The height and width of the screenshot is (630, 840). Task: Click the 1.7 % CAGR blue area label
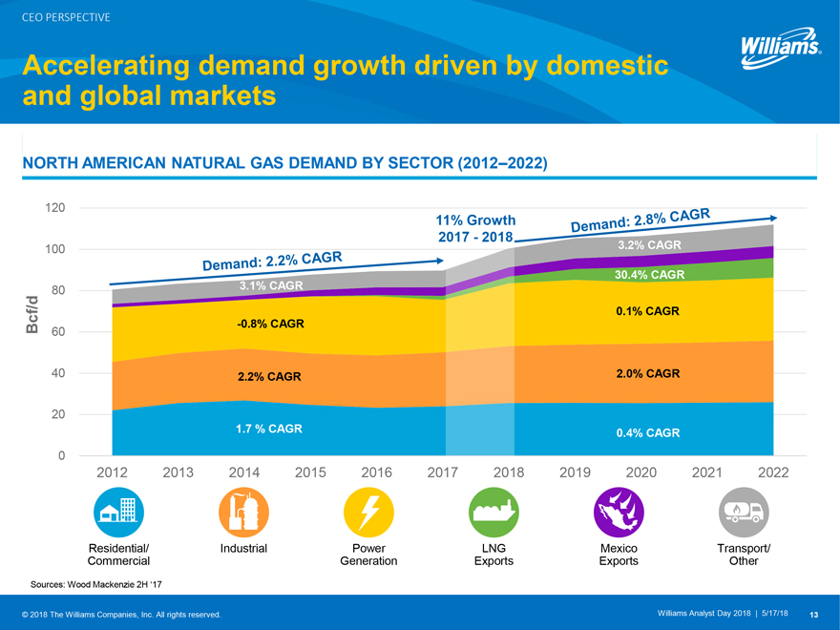point(268,429)
